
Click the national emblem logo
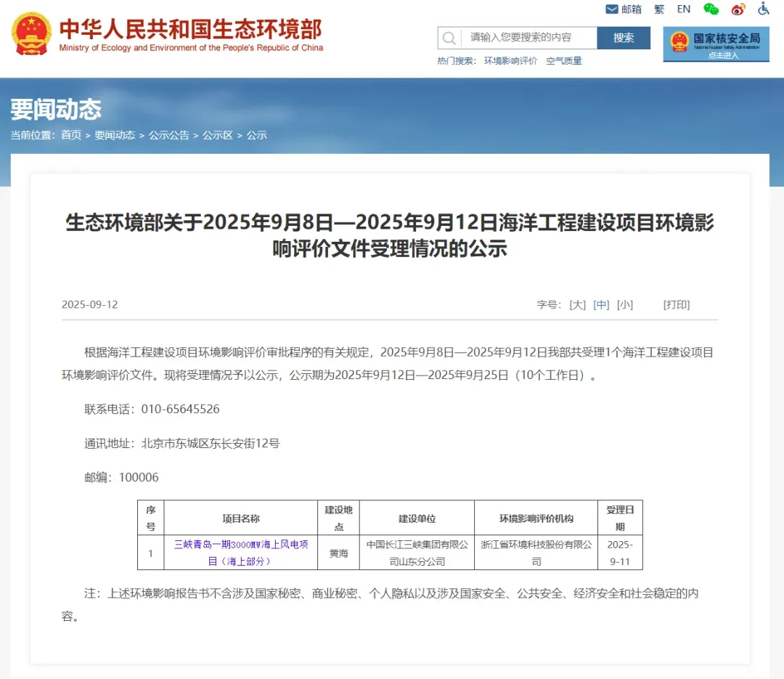pos(31,33)
